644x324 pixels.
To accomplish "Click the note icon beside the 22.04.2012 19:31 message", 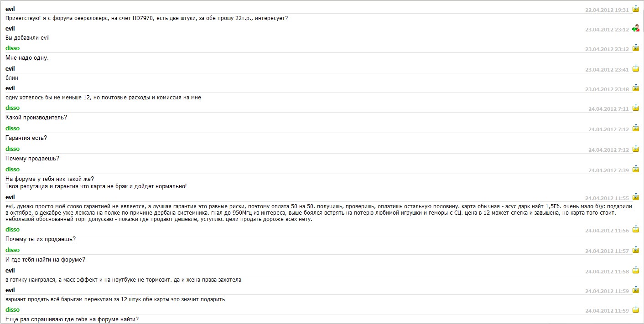I will pos(636,9).
